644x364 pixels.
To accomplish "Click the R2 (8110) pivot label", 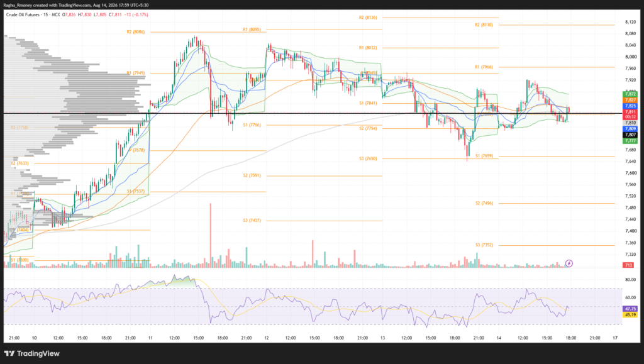I will [x=484, y=25].
